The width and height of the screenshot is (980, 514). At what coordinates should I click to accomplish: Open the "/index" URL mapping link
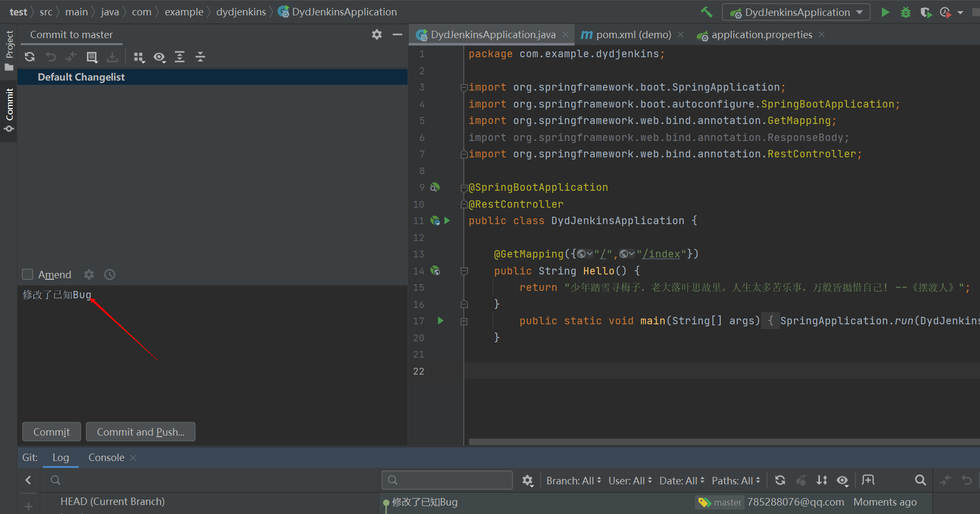(x=661, y=254)
